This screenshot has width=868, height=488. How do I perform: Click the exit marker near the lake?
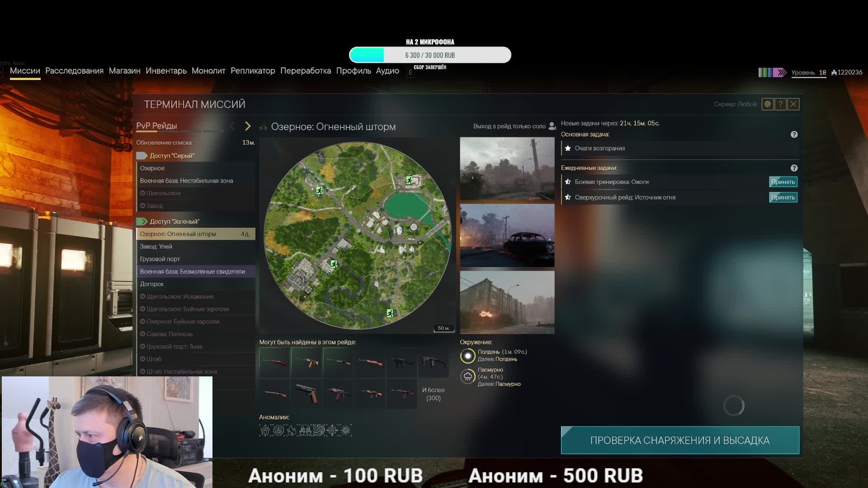tap(409, 180)
